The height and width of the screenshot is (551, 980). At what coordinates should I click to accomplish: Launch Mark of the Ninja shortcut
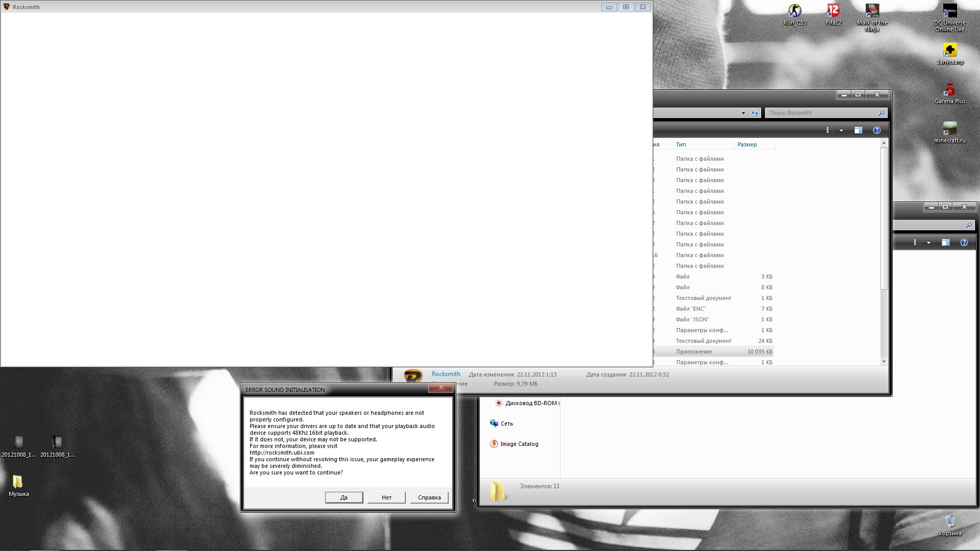tap(872, 11)
